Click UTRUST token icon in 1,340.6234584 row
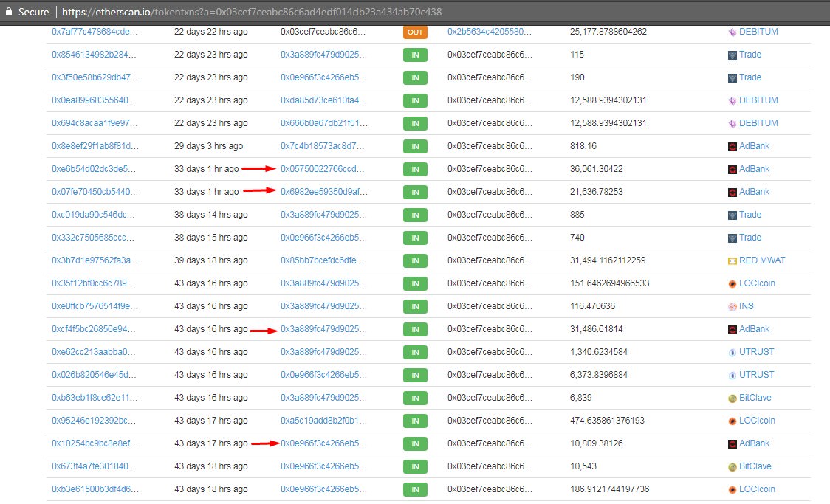This screenshot has width=830, height=504. coord(732,352)
